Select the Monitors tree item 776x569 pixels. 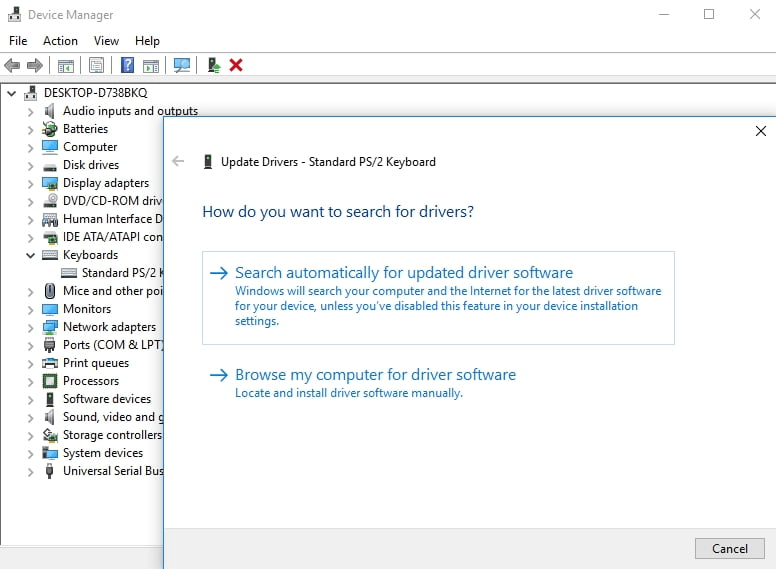[x=87, y=309]
